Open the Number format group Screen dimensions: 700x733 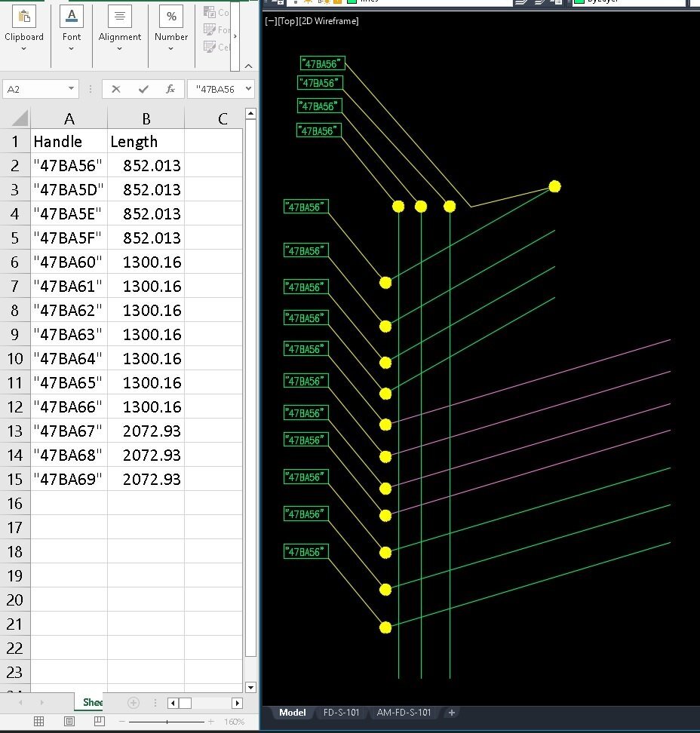171,28
